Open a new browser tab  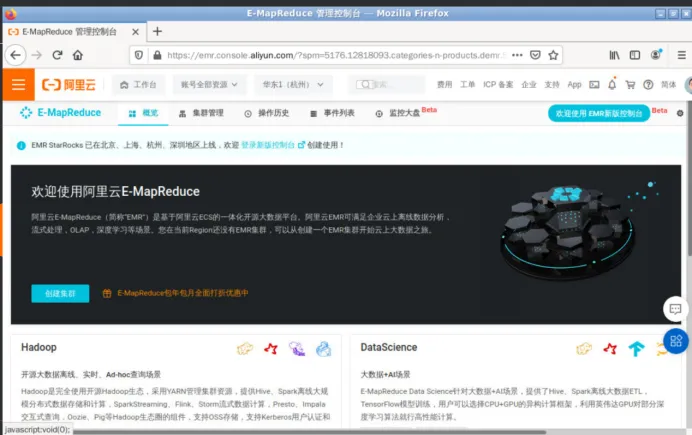click(157, 31)
